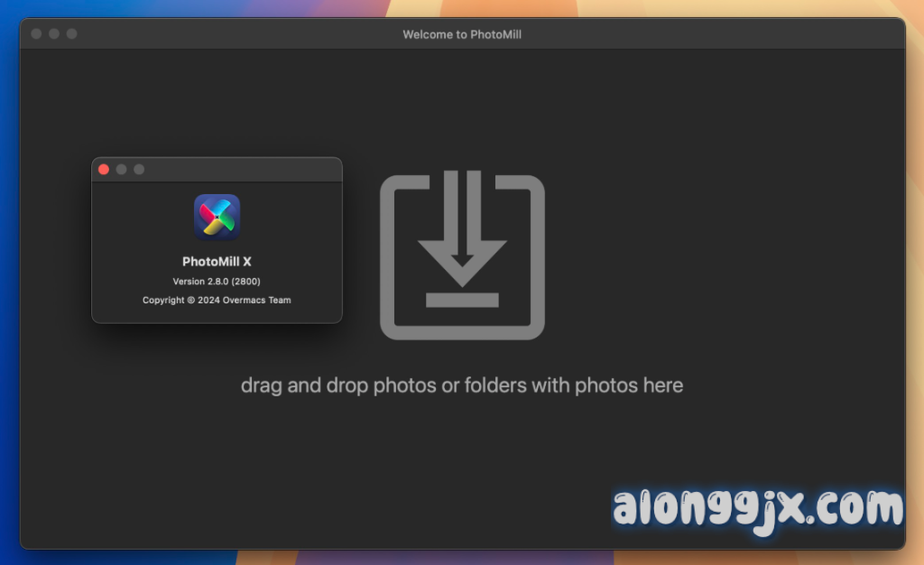Click the minimize button on the About window

(x=121, y=169)
